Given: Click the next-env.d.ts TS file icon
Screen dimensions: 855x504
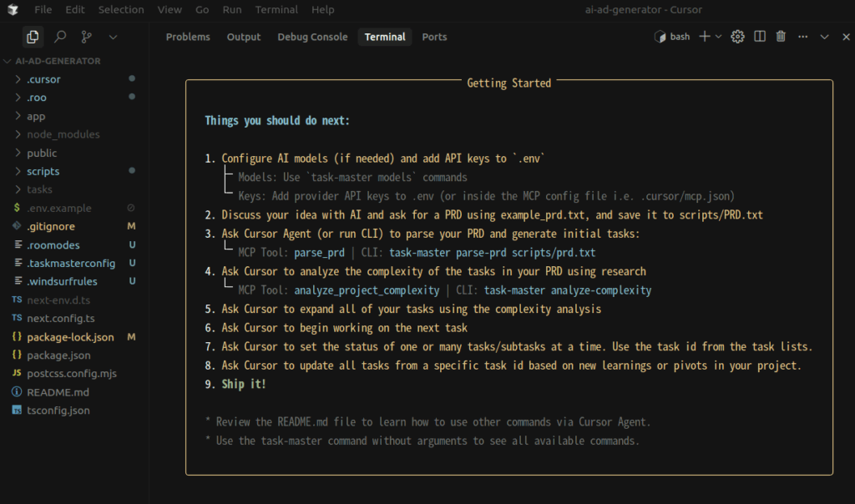Looking at the screenshot, I should [x=17, y=299].
